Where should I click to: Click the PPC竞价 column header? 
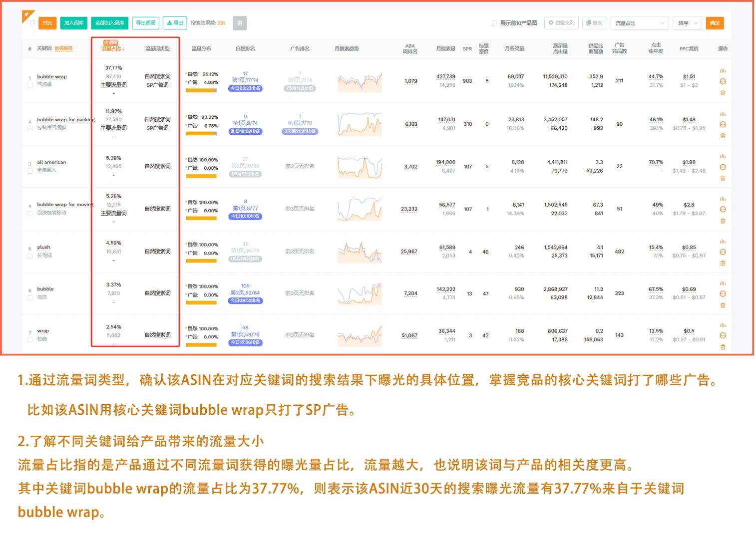(689, 49)
